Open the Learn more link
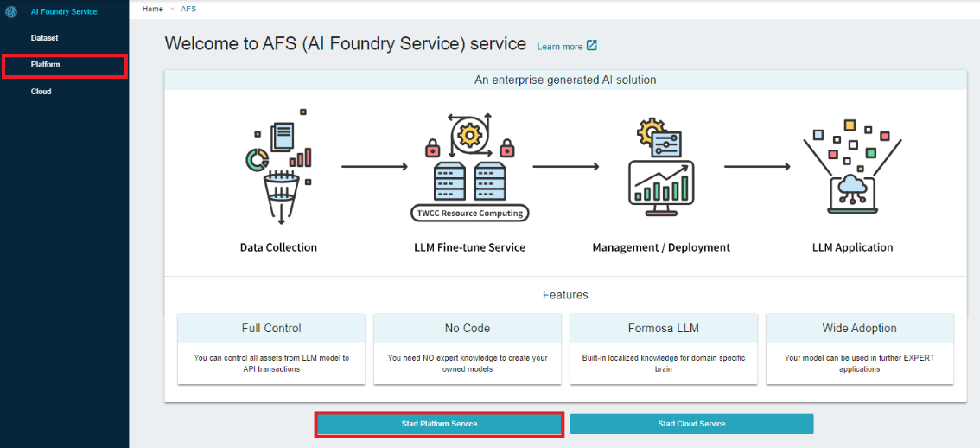 coord(559,47)
